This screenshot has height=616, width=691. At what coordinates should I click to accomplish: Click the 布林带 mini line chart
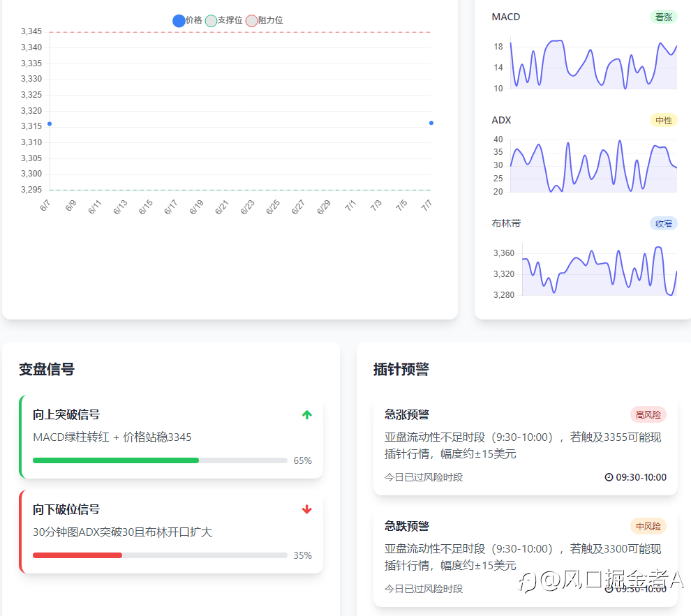point(600,270)
